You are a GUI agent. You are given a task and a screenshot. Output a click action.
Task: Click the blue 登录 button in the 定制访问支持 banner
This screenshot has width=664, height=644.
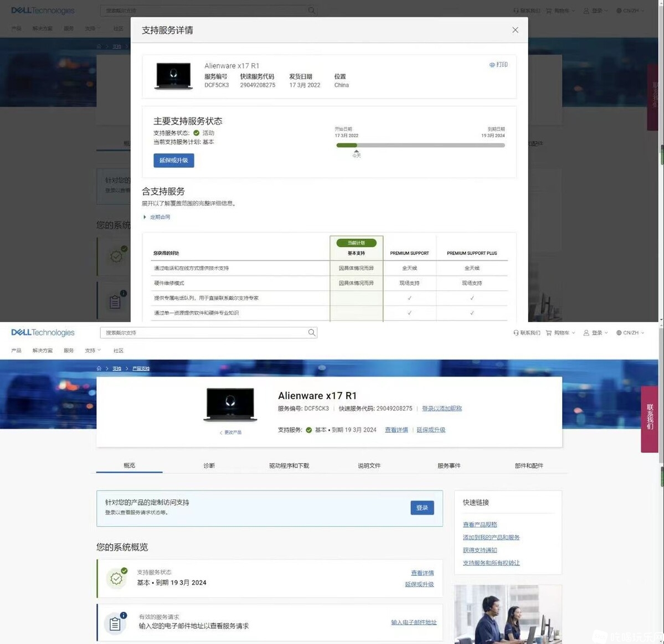click(x=422, y=508)
